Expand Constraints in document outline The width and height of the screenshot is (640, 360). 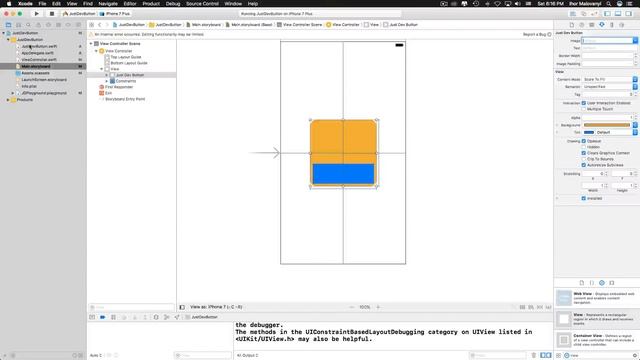tap(107, 81)
